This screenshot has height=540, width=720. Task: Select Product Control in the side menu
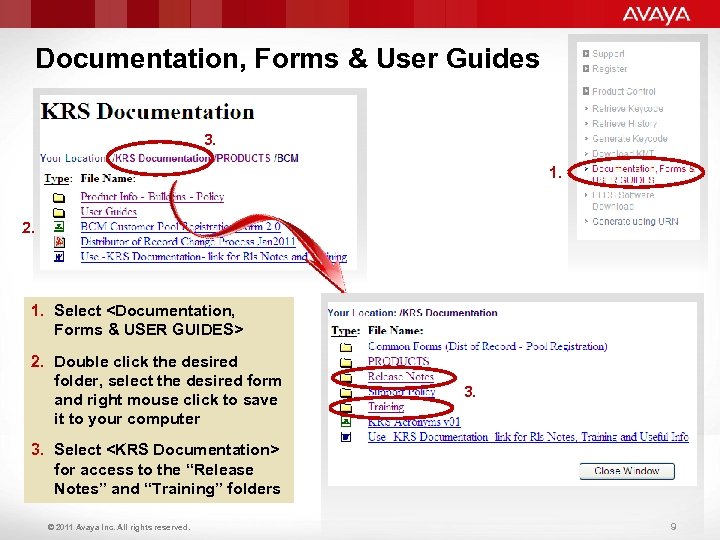(624, 91)
